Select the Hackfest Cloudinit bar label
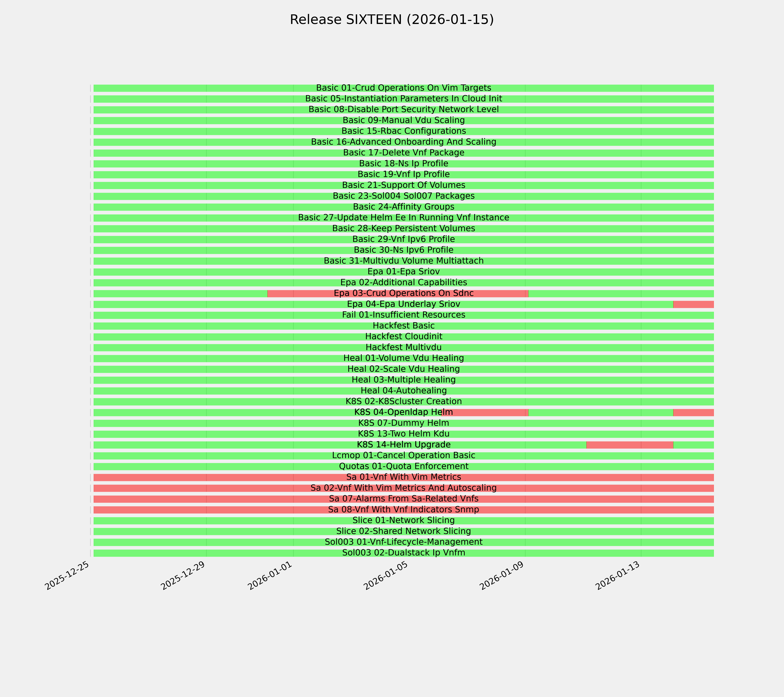This screenshot has height=697, width=784. click(403, 337)
